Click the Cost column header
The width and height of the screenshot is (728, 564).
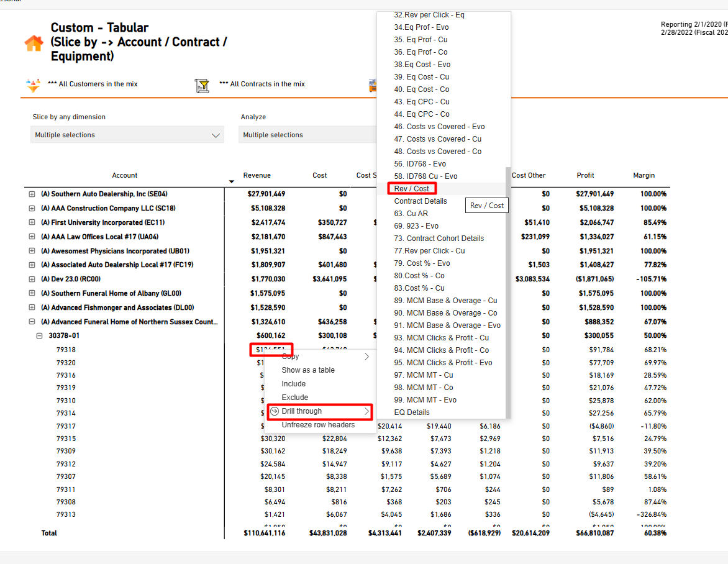pyautogui.click(x=319, y=175)
